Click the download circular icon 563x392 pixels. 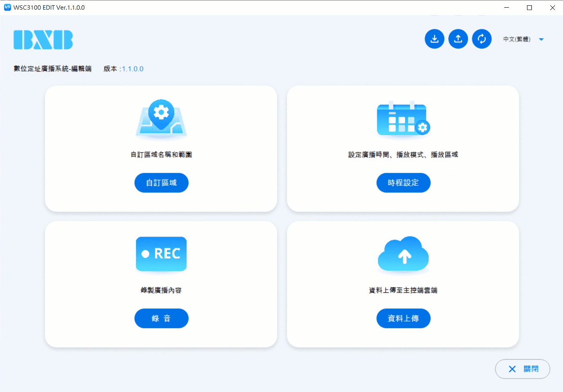click(434, 39)
